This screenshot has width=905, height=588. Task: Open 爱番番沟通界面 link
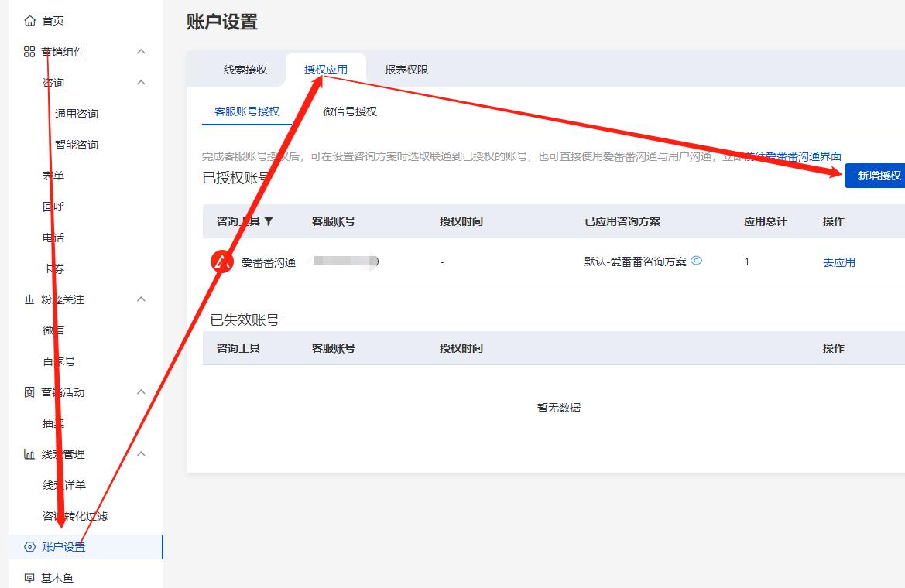[x=804, y=156]
